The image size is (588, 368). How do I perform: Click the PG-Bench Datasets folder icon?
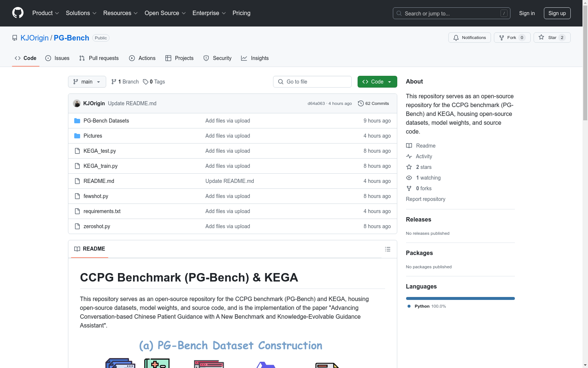(77, 121)
